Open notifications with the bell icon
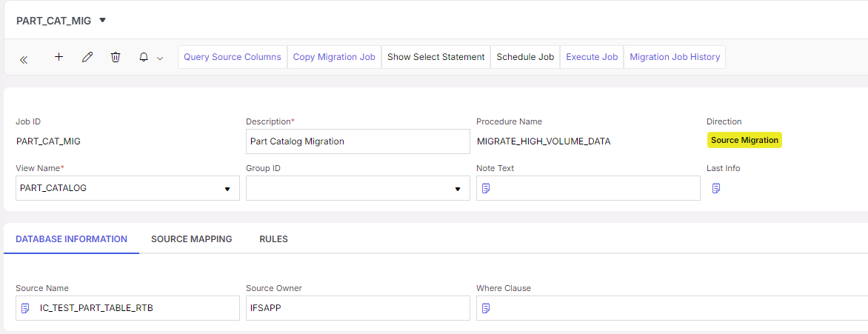 tap(144, 57)
